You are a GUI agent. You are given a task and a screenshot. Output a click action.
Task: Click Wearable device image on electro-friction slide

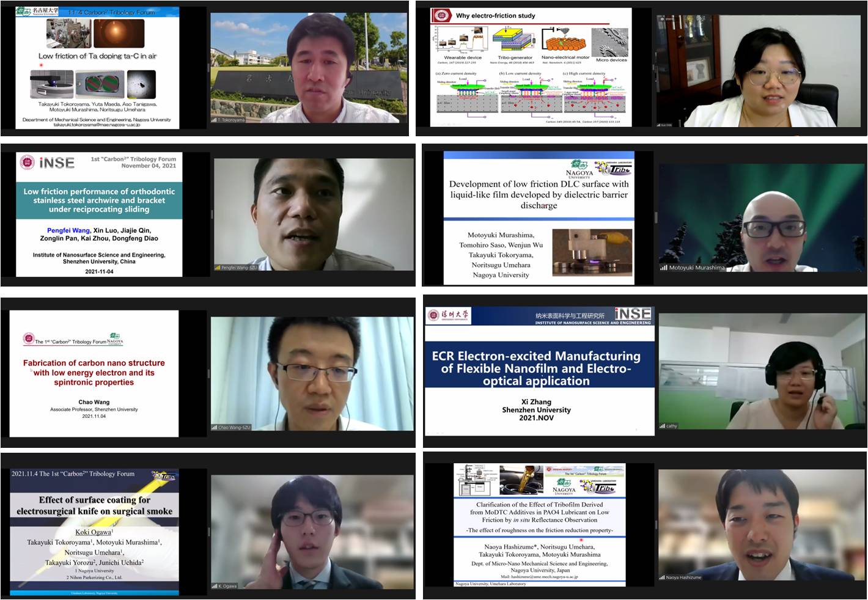pyautogui.click(x=462, y=41)
